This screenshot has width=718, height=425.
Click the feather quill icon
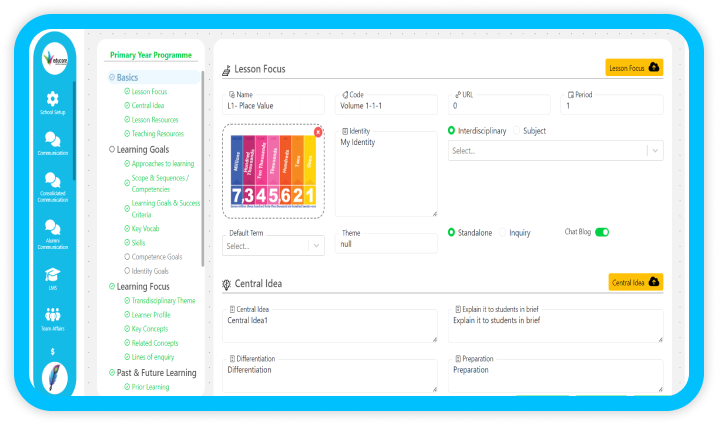point(53,380)
